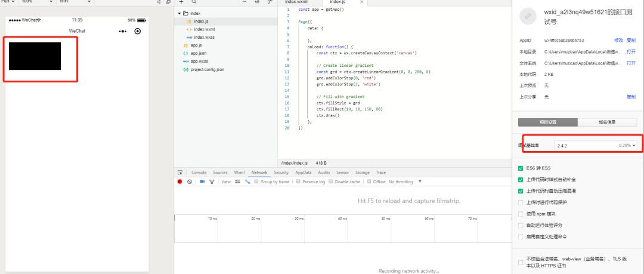Open the simulator 100% zoom dropdown

tap(37, 2)
